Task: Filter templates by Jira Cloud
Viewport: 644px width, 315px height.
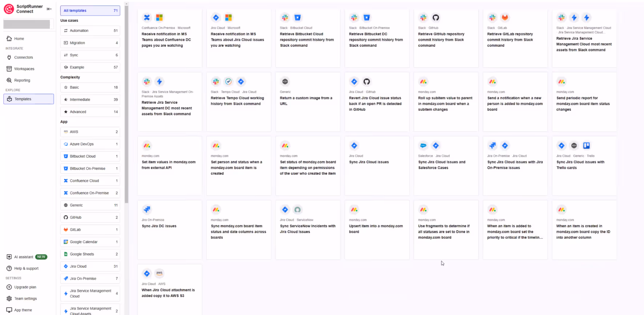Action: pos(90,266)
